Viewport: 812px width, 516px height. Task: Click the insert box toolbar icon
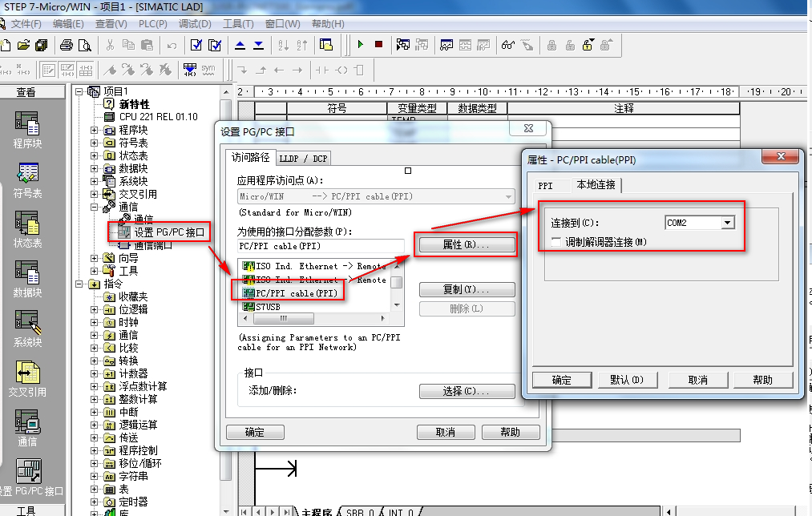pos(359,70)
